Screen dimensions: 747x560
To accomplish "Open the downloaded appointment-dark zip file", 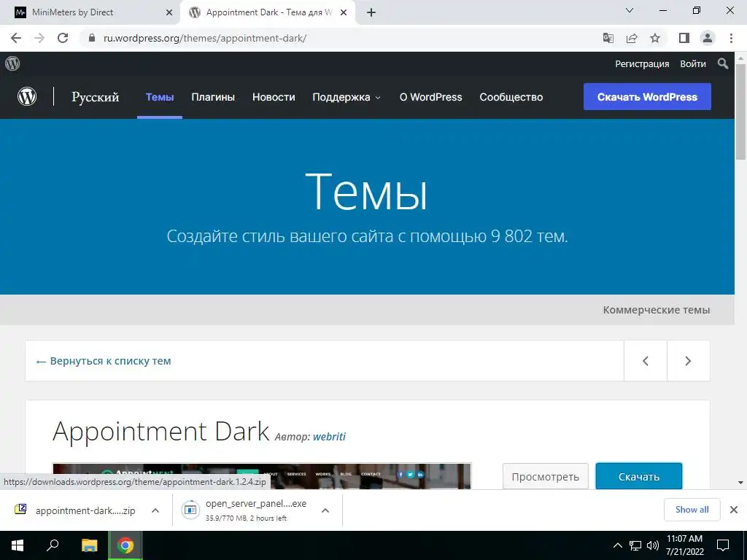I will [76, 510].
